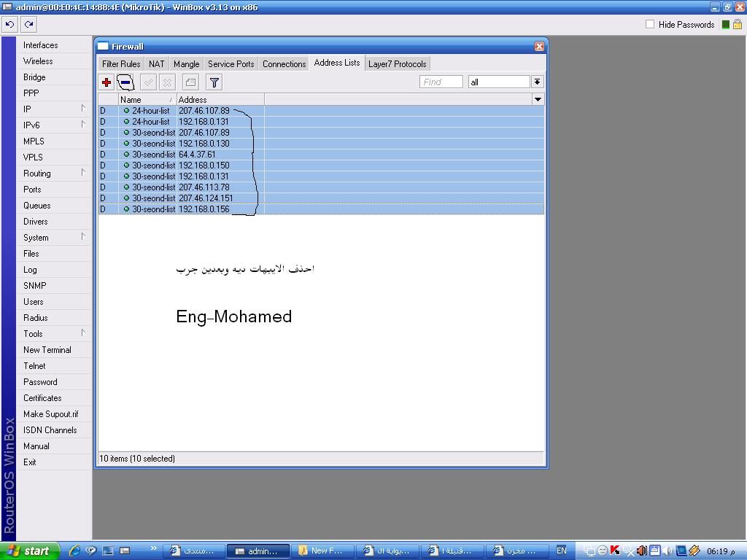Screen dimensions: 747x560
Task: Expand the IPv6 submenu
Action: [53, 125]
